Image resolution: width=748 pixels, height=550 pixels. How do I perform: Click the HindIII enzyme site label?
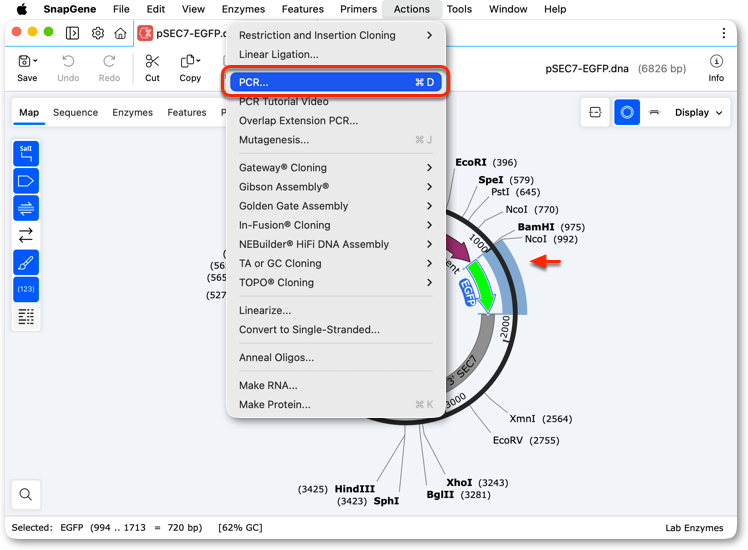(354, 488)
